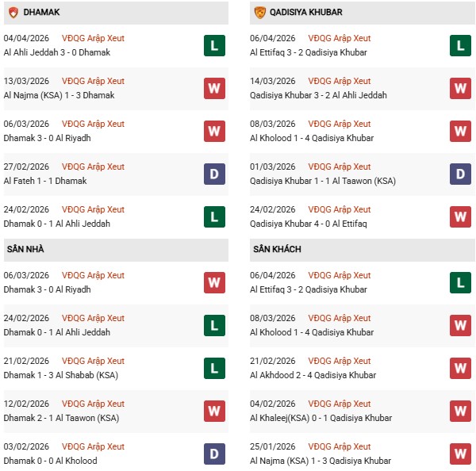Click the QADISIYA KHUBAR team name heading
The image size is (476, 471).
click(303, 13)
